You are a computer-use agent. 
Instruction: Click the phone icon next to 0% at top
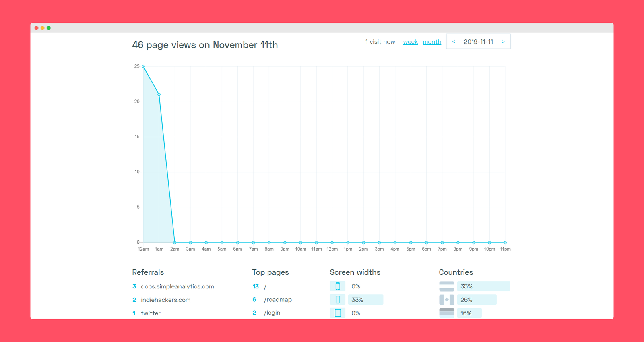click(338, 286)
